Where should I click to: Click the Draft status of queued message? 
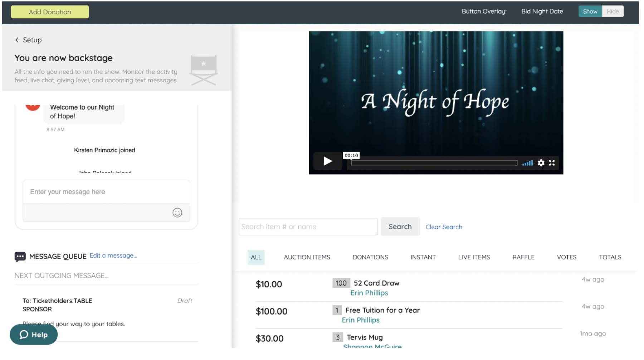pos(185,301)
